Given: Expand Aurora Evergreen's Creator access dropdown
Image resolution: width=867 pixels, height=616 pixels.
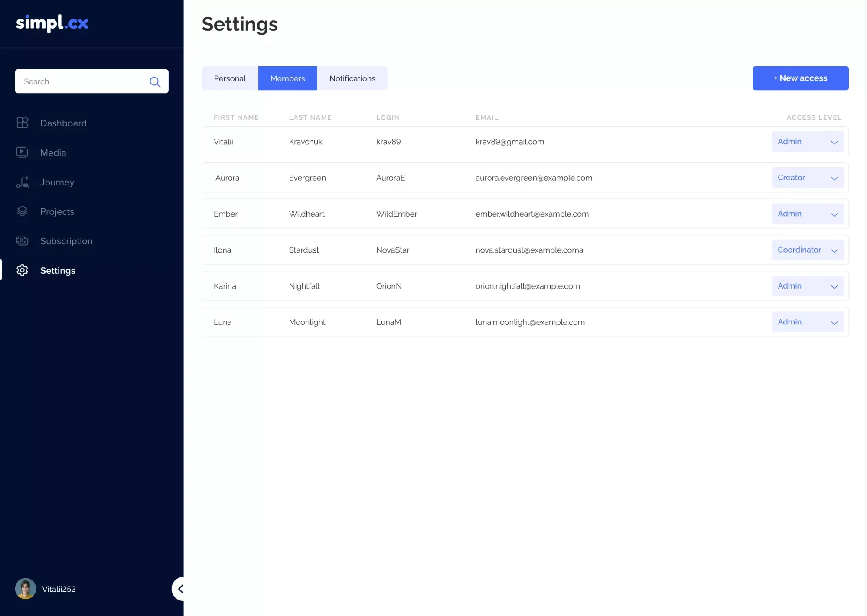Looking at the screenshot, I should (x=808, y=178).
